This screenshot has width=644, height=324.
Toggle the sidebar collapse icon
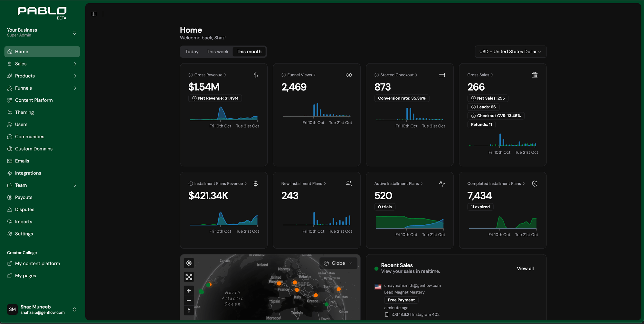(x=94, y=14)
